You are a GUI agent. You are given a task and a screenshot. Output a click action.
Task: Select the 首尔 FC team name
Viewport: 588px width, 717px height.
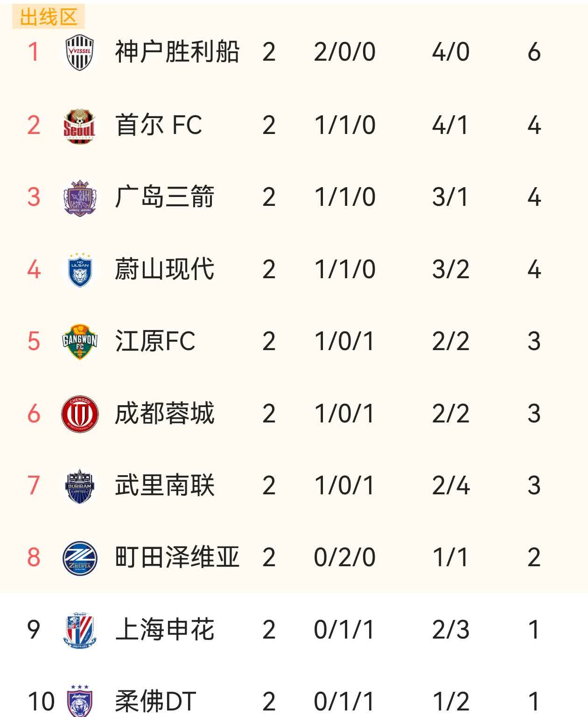tap(159, 125)
